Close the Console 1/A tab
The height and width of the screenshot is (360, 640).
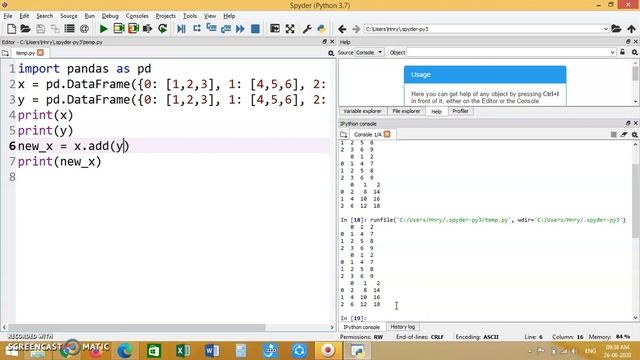(x=387, y=134)
